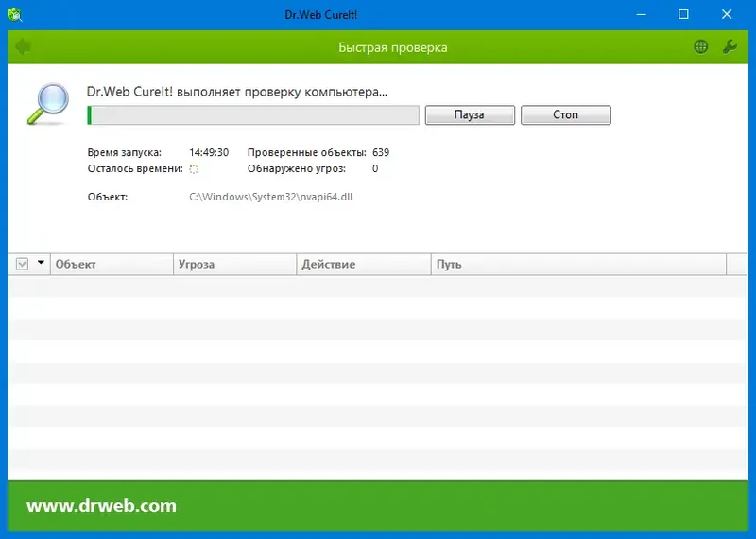Click the Быстрая проверка heading

393,47
